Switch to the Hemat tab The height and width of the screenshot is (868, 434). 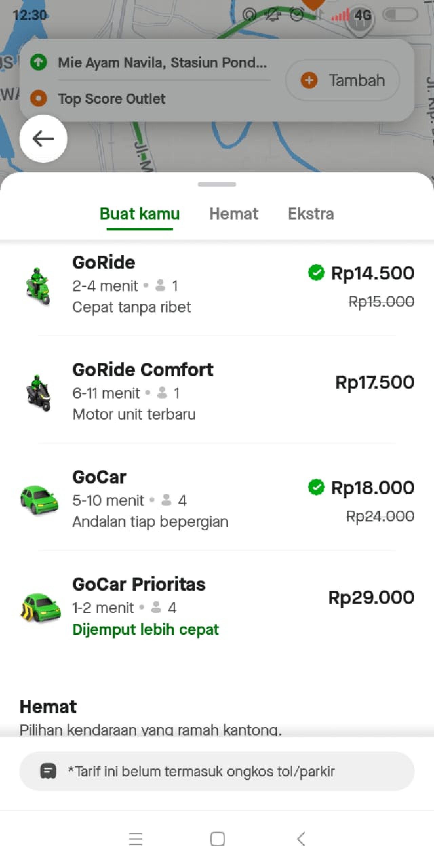pyautogui.click(x=234, y=214)
